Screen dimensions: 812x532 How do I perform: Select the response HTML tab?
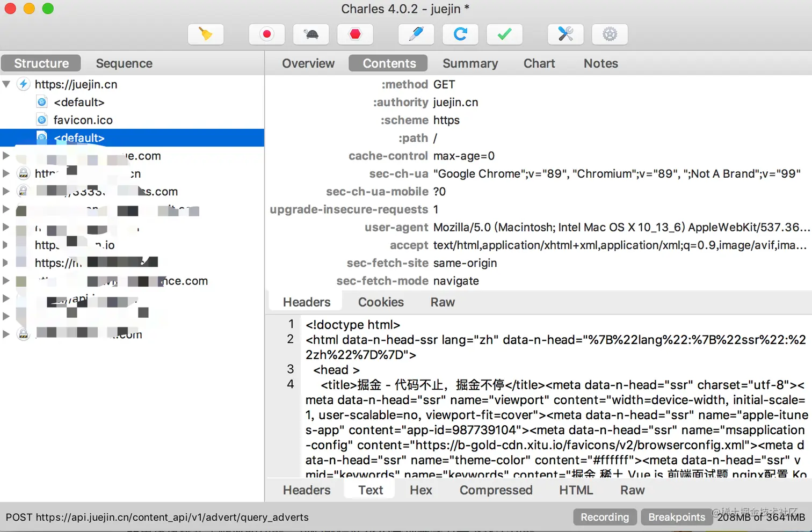coord(576,490)
